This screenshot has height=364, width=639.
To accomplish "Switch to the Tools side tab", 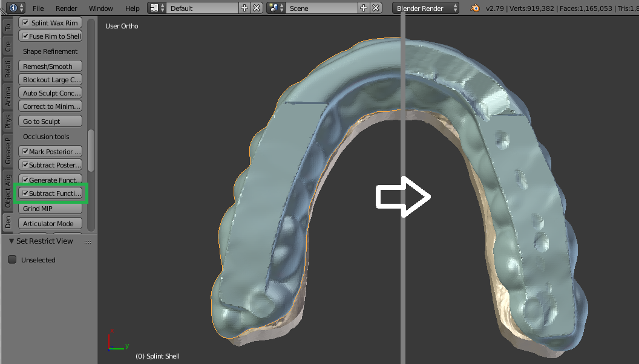I will pos(7,27).
